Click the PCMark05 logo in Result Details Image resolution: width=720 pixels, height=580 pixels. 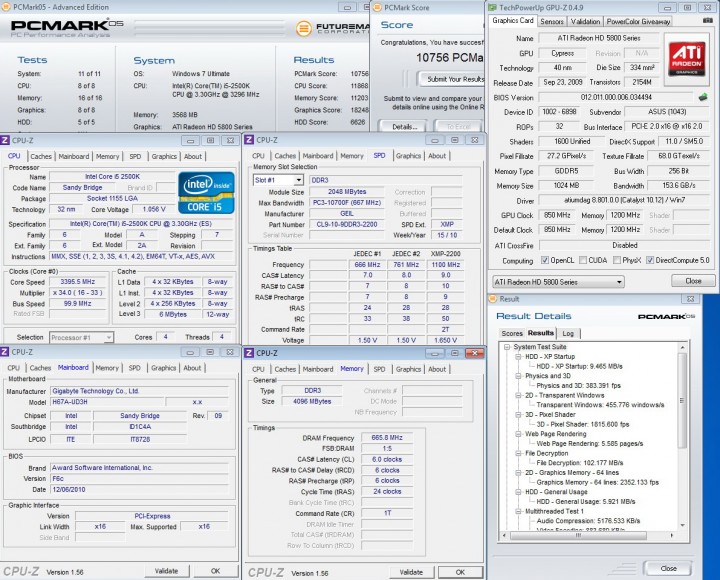666,316
